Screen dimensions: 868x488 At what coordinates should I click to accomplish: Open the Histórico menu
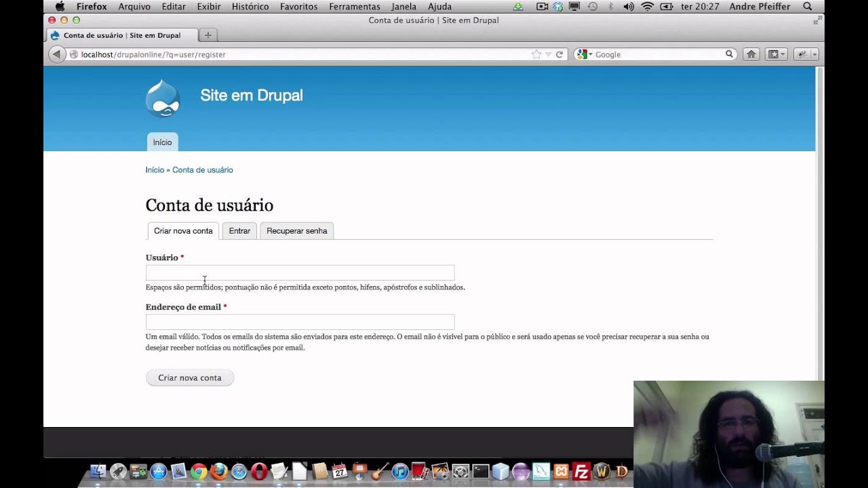pos(250,6)
